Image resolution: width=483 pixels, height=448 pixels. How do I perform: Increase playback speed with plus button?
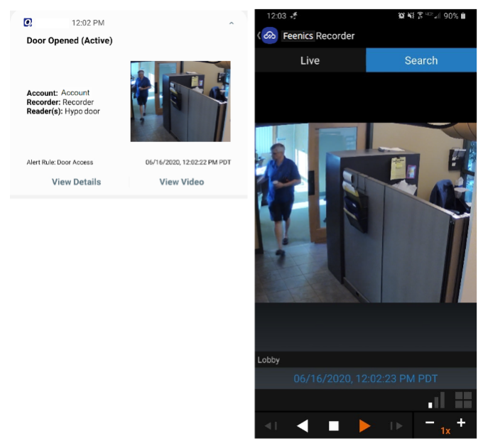tap(461, 423)
